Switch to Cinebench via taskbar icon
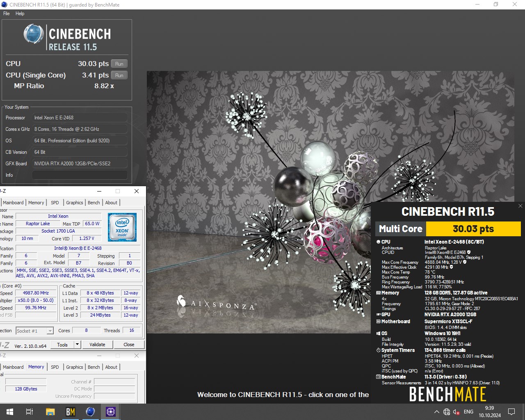 [x=91, y=412]
